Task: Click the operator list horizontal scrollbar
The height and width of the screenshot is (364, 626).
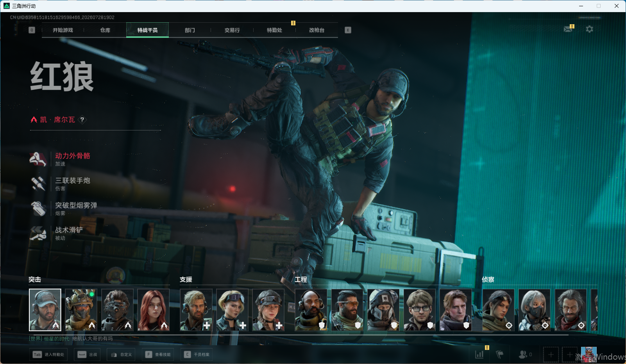Action: tap(299, 335)
